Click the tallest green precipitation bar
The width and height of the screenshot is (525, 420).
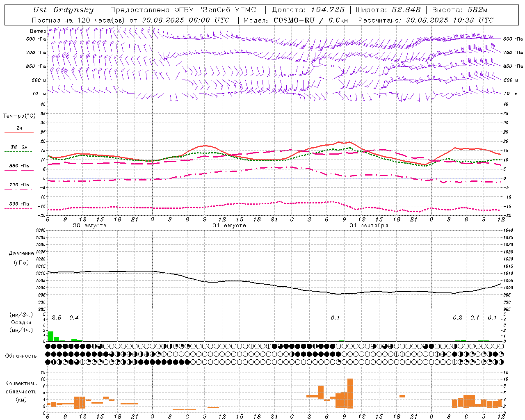(50, 336)
